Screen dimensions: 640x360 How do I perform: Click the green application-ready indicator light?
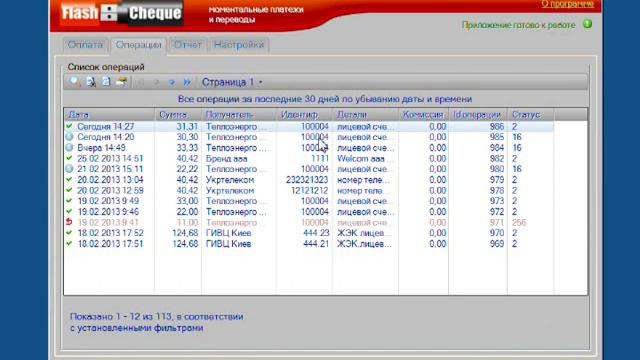coord(587,24)
